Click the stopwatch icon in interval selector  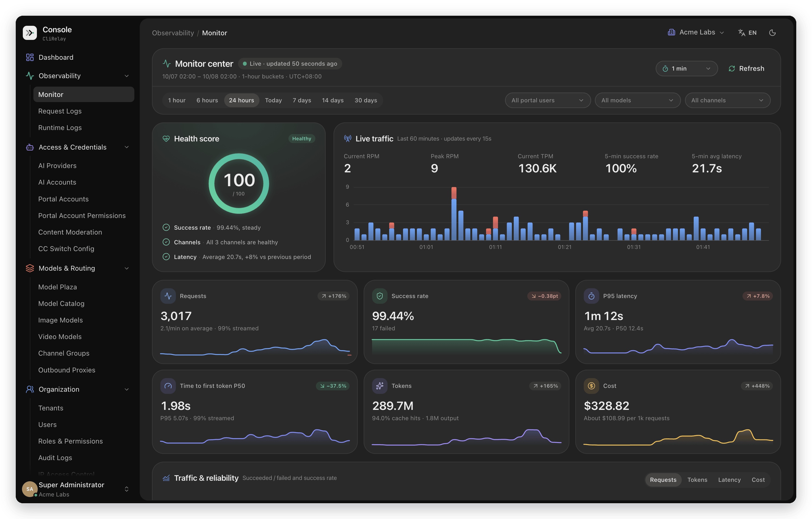665,69
